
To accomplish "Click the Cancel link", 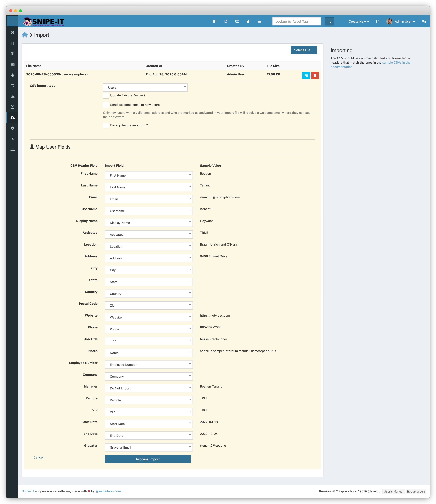I will coord(38,457).
